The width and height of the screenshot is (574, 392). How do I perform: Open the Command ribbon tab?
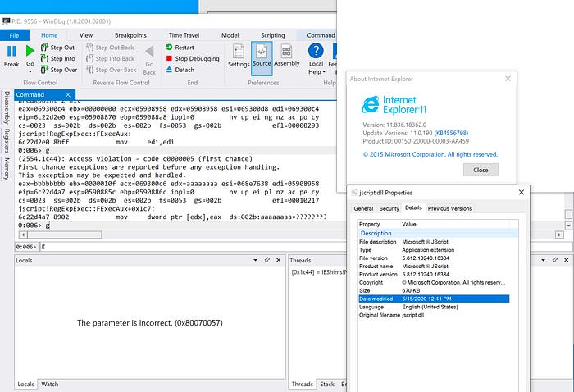(x=321, y=35)
